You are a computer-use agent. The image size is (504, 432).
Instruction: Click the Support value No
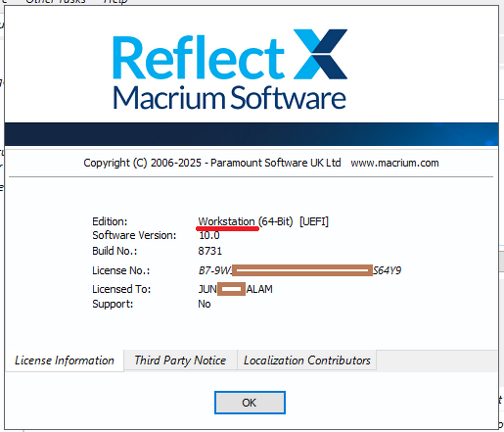click(205, 304)
